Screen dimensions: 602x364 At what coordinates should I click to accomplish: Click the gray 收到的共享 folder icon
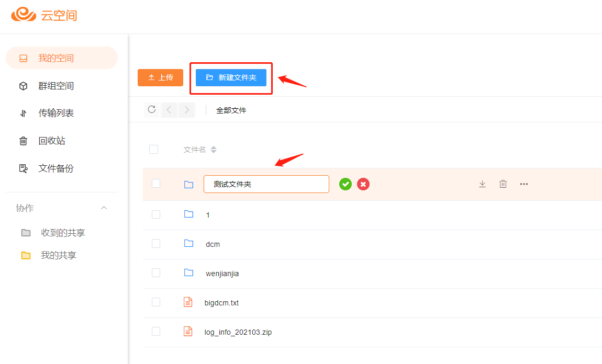[26, 233]
